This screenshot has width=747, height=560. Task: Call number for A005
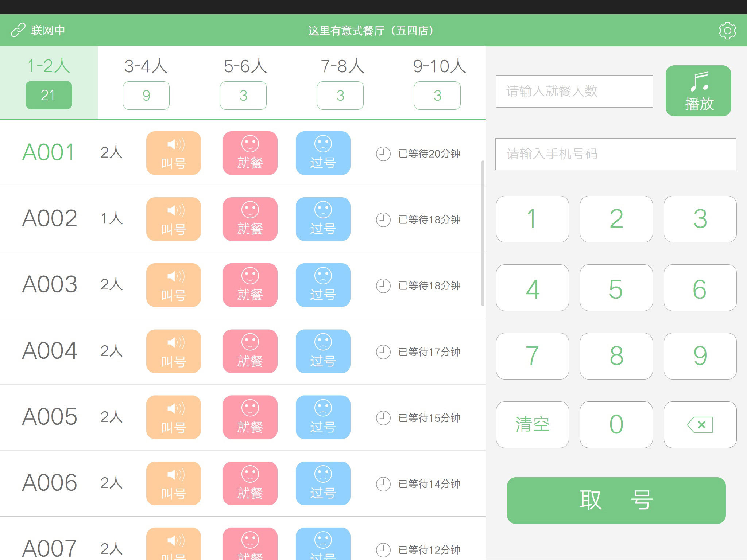(174, 417)
